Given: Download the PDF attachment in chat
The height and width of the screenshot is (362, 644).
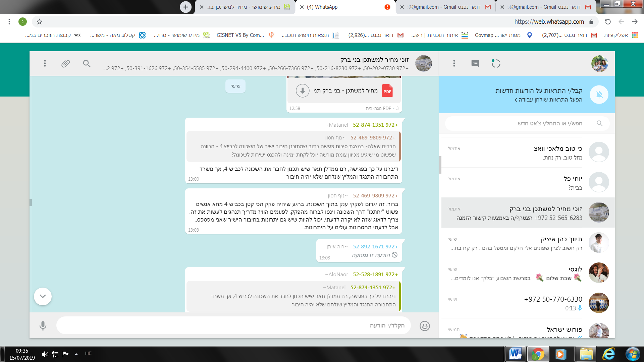Looking at the screenshot, I should click(x=302, y=91).
